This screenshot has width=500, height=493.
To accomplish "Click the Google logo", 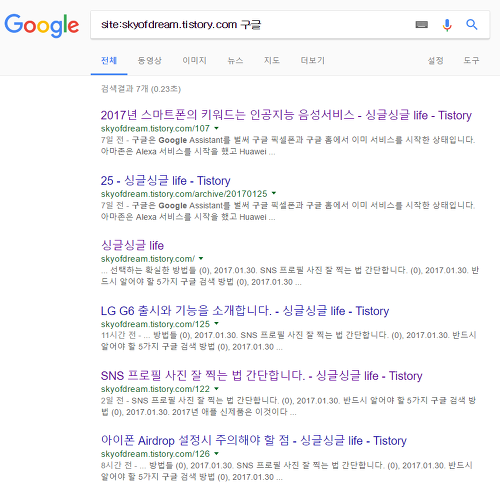I will pyautogui.click(x=42, y=25).
